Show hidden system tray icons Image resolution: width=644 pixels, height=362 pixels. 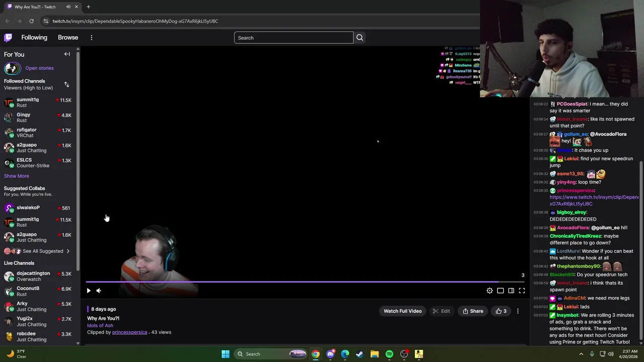[x=581, y=354]
